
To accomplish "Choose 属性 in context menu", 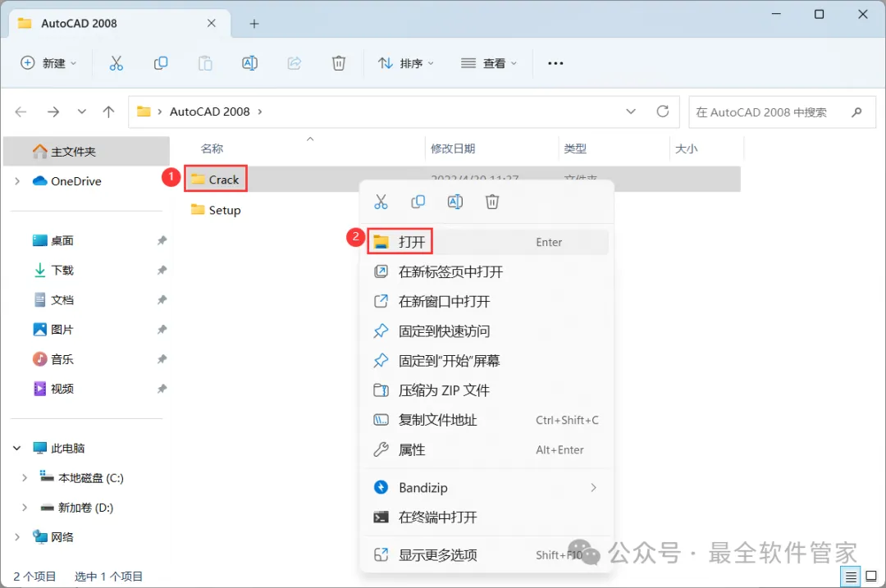I will 486,449.
